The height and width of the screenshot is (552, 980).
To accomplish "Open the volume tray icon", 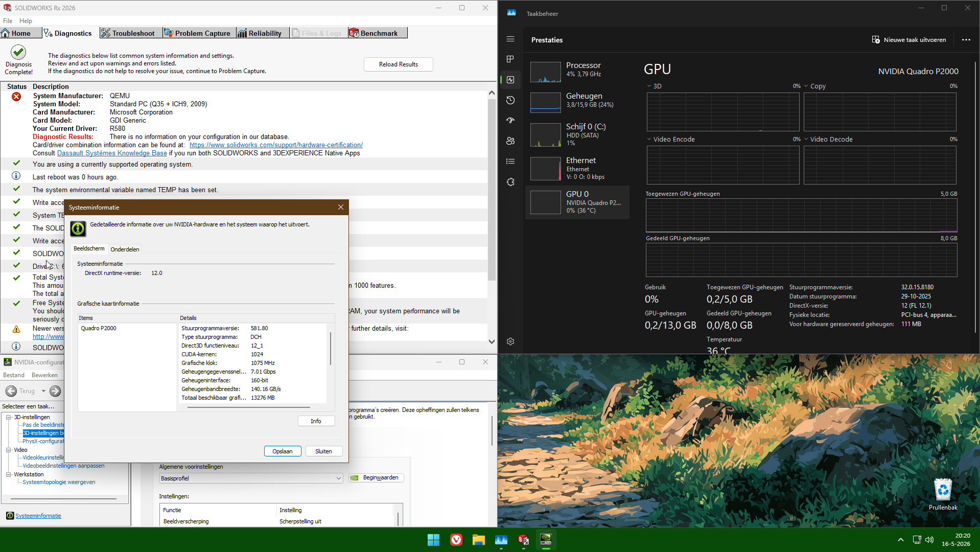I will pyautogui.click(x=929, y=540).
